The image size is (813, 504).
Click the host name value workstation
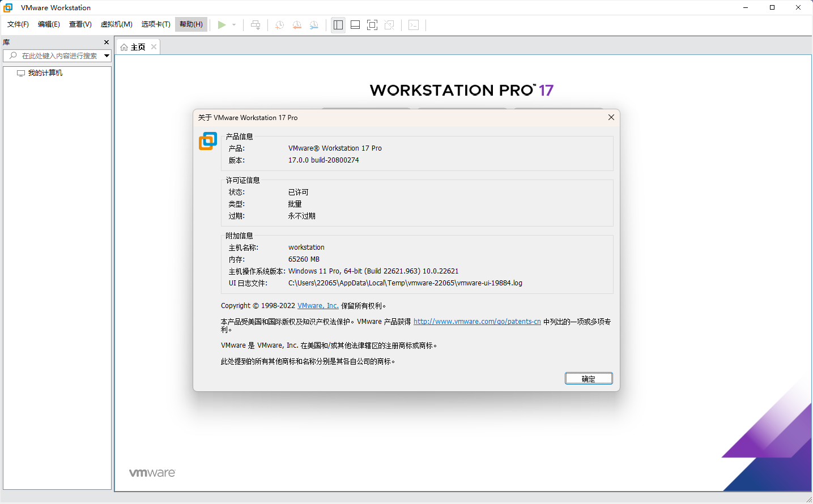pos(307,247)
